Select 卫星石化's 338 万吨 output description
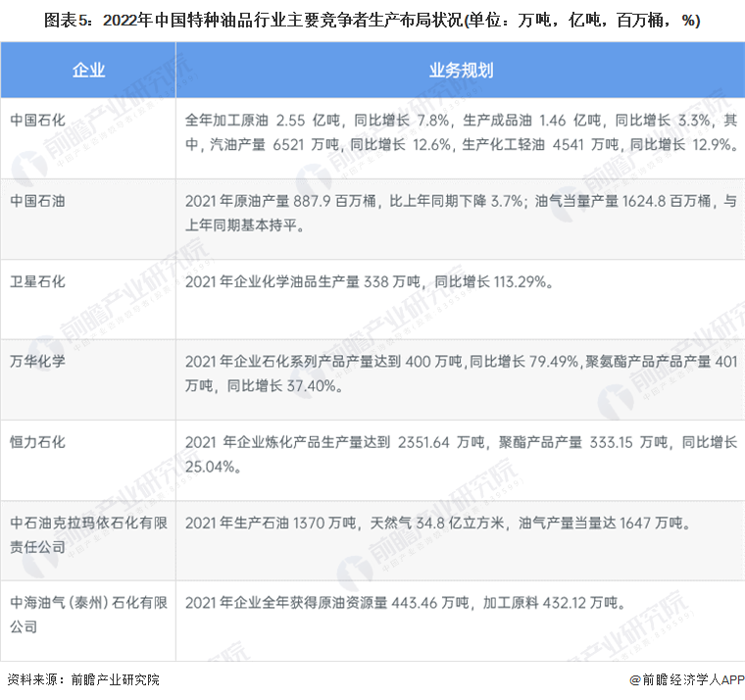The image size is (745, 700). [372, 281]
